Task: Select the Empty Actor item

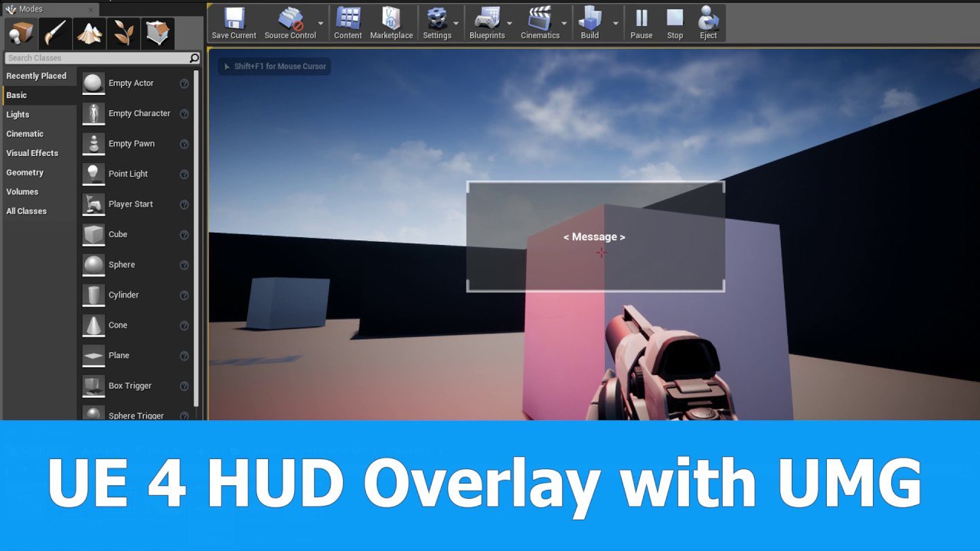Action: [x=136, y=83]
